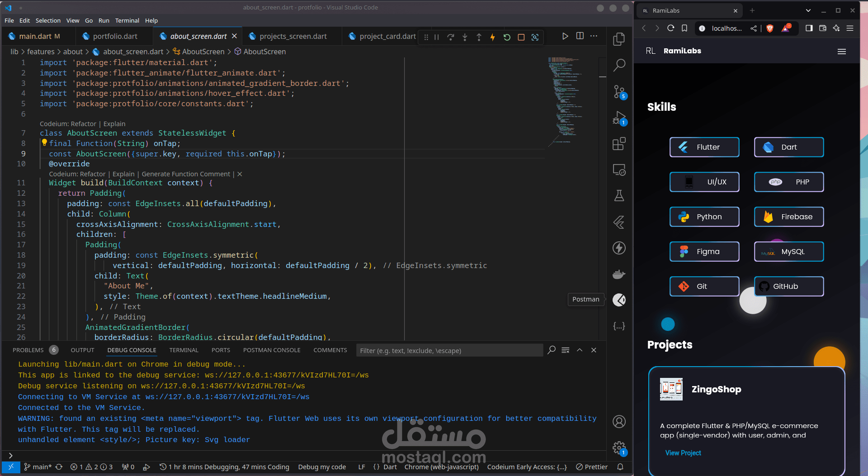The height and width of the screenshot is (476, 868).
Task: Stop the debug session
Action: [x=521, y=37]
